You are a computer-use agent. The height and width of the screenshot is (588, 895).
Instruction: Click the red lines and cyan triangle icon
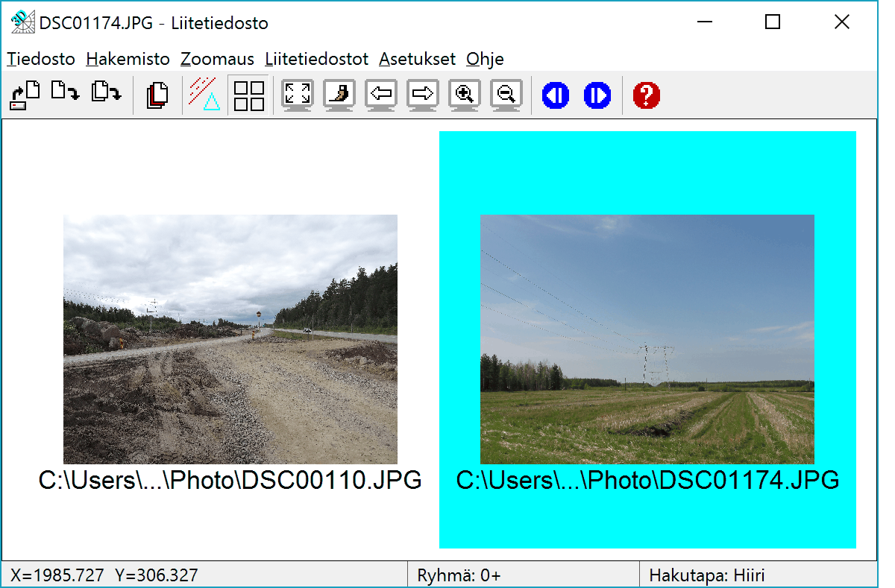204,95
